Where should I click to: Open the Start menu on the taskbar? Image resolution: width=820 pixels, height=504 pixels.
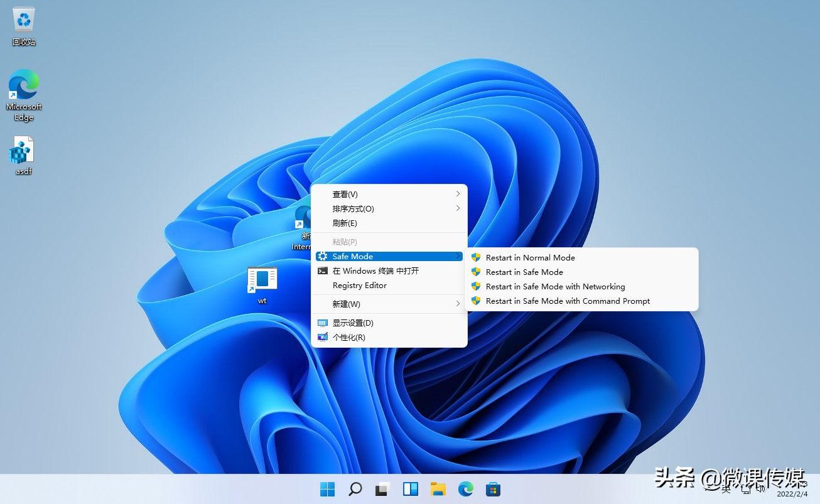(328, 489)
